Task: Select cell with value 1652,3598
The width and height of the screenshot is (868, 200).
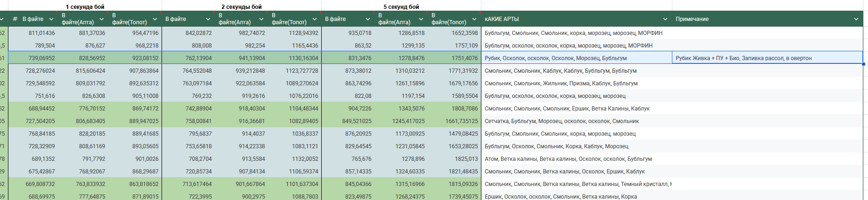Action: pos(454,33)
